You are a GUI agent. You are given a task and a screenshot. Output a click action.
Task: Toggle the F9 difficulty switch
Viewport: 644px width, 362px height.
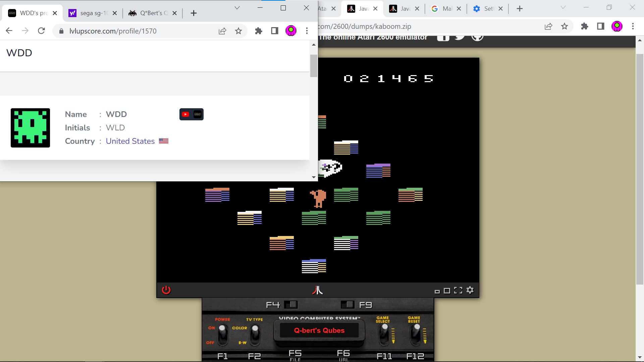[347, 305]
